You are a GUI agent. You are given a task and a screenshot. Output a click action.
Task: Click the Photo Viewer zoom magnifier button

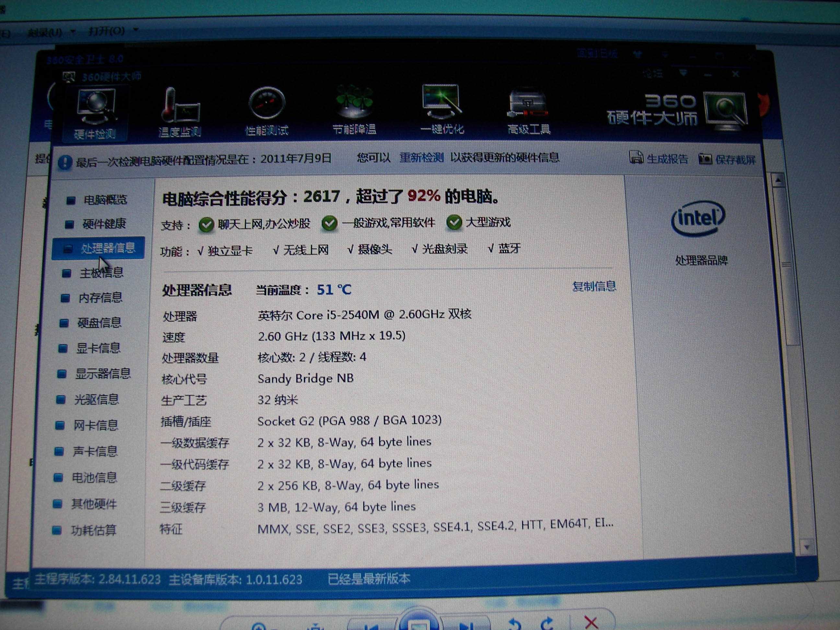click(x=260, y=626)
